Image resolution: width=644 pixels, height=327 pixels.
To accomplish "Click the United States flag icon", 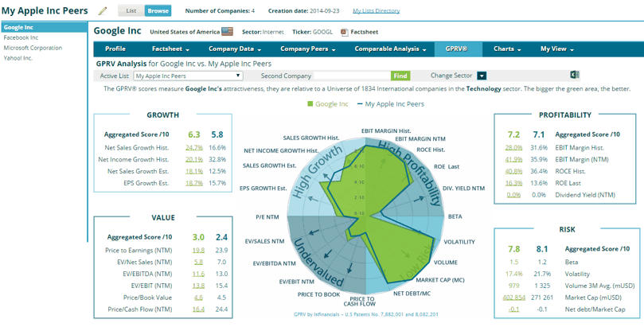I will coord(227,32).
